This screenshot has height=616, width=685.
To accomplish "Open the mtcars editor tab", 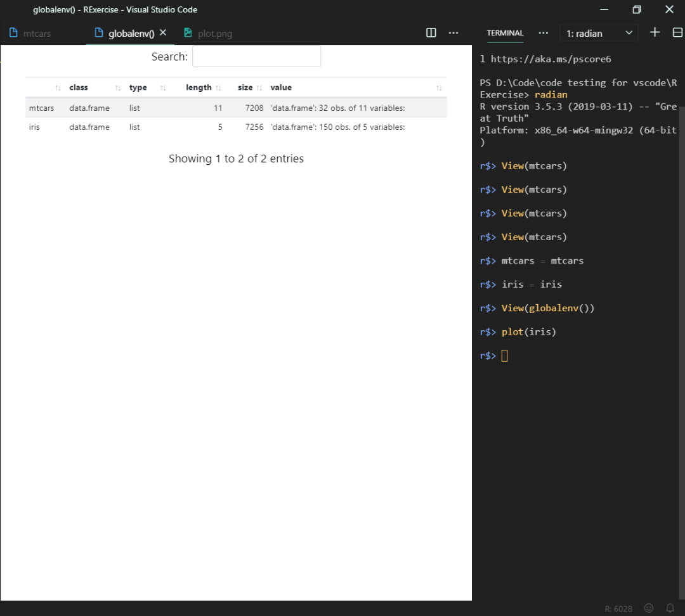I will (x=30, y=33).
